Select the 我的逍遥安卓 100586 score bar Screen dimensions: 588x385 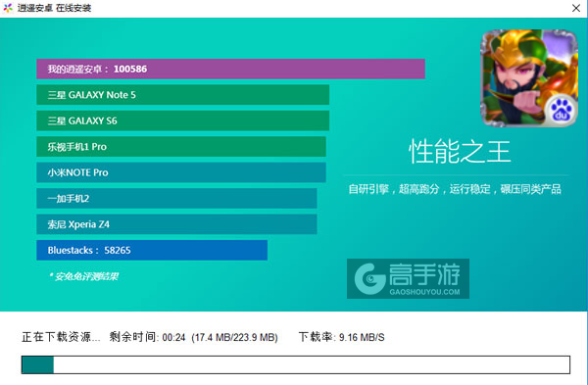(x=230, y=69)
